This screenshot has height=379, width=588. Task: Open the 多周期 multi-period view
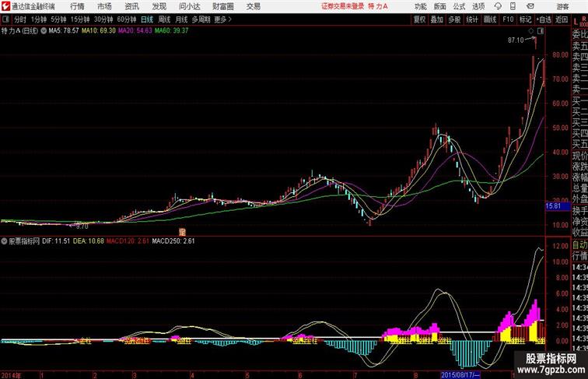tap(201, 19)
